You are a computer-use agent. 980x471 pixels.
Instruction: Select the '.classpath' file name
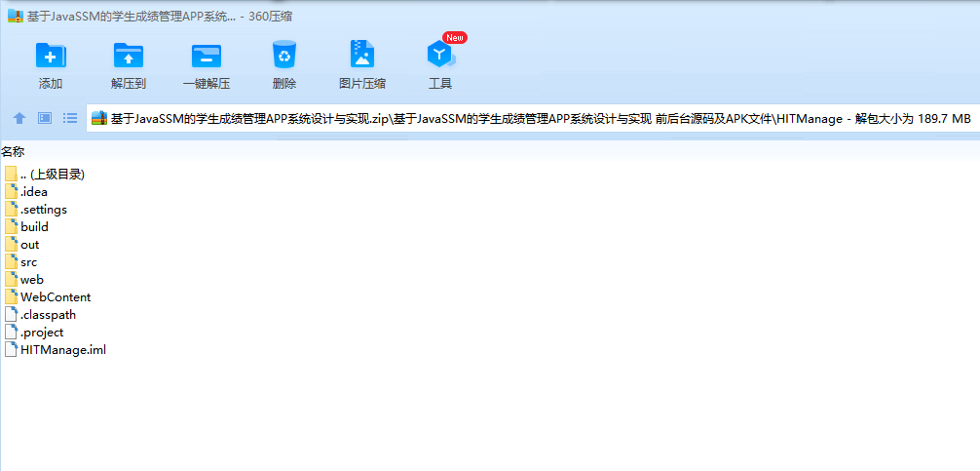(x=48, y=315)
